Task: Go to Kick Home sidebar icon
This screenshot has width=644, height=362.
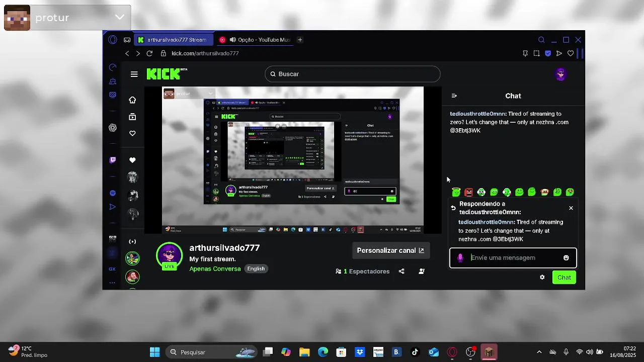Action: [132, 100]
